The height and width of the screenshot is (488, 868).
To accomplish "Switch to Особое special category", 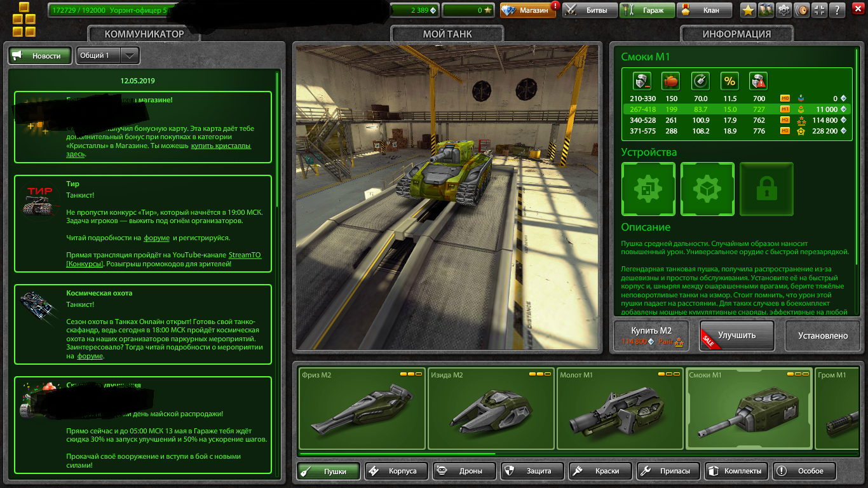I will pyautogui.click(x=804, y=471).
